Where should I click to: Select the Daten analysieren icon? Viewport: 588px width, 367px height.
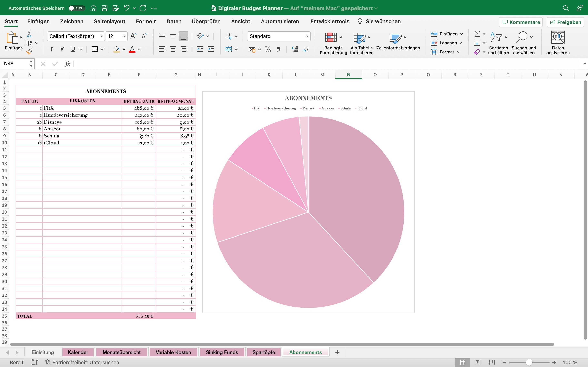click(557, 42)
